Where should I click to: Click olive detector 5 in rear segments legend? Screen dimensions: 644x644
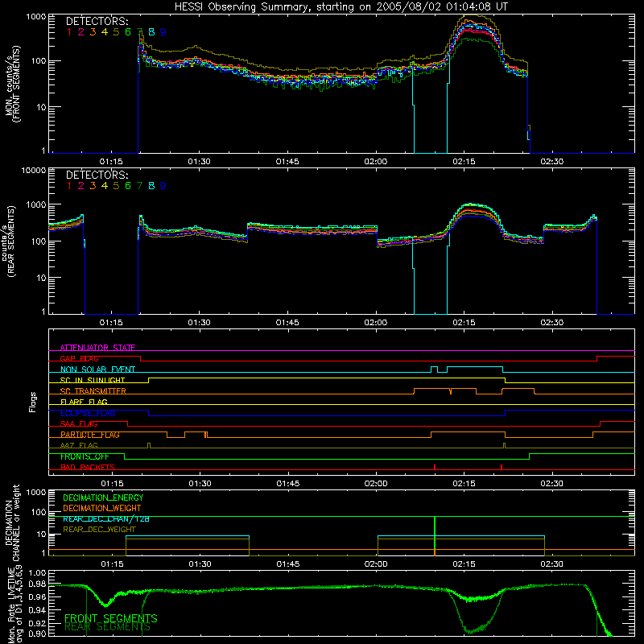click(x=116, y=186)
